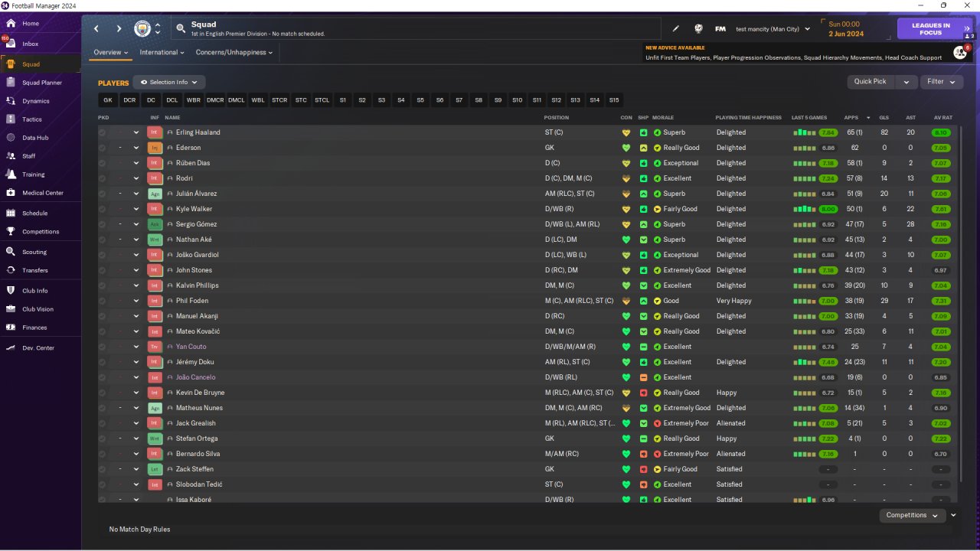Toggle pick circle for Erling Haaland
This screenshot has height=551, width=980.
coord(103,132)
